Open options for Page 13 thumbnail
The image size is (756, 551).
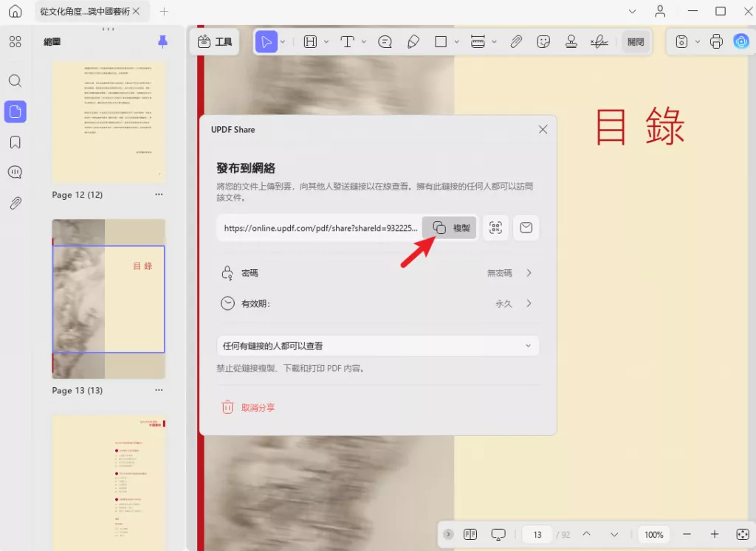(159, 390)
